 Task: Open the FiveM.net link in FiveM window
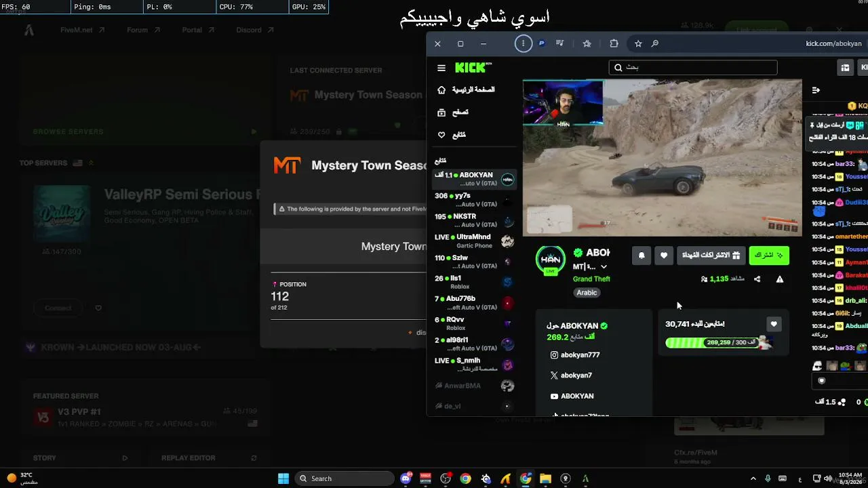pyautogui.click(x=82, y=30)
